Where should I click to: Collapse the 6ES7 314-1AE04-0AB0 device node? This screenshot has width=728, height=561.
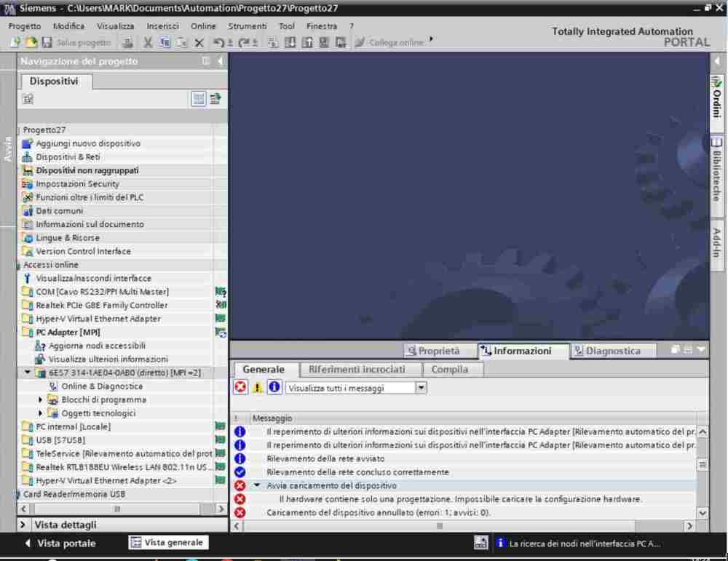click(28, 372)
